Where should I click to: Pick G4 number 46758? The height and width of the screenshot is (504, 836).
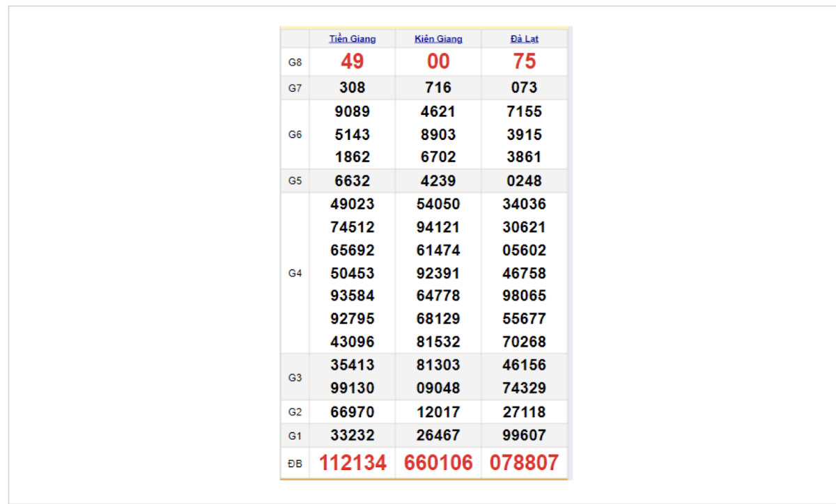click(x=524, y=273)
